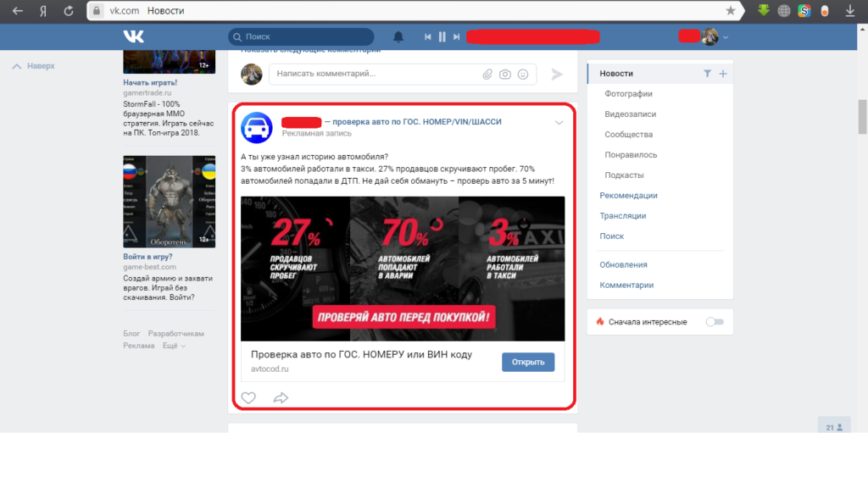Click Наверх to go to top

click(x=34, y=66)
